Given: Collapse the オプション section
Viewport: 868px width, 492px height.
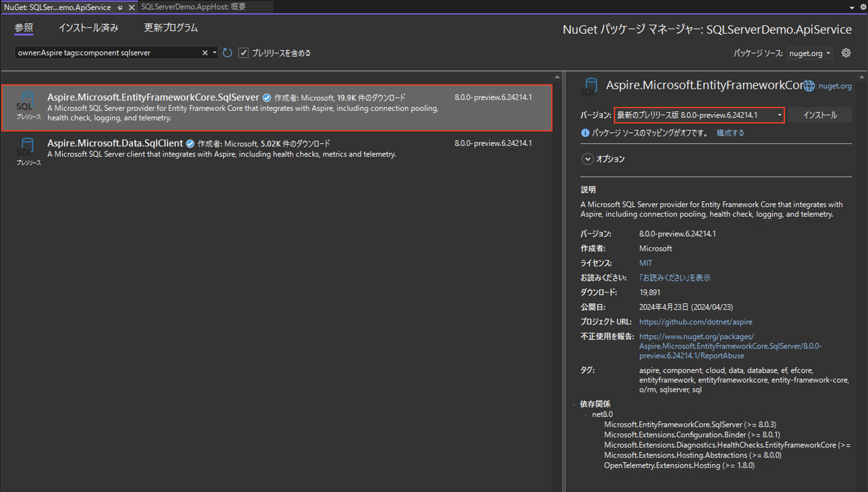Looking at the screenshot, I should tap(588, 159).
